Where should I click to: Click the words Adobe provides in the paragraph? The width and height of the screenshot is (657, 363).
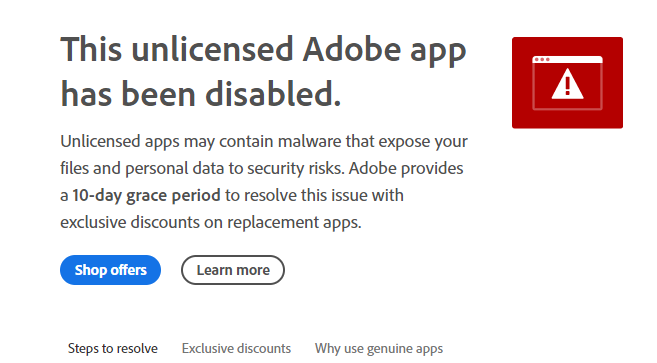pyautogui.click(x=406, y=169)
